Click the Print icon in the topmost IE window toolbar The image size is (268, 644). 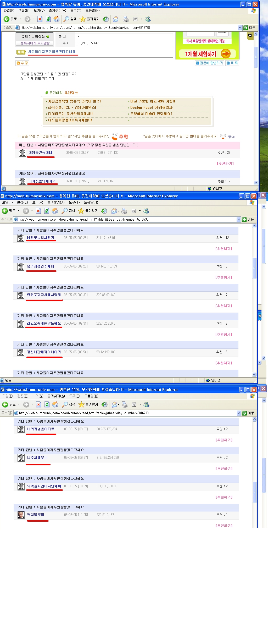click(126, 19)
